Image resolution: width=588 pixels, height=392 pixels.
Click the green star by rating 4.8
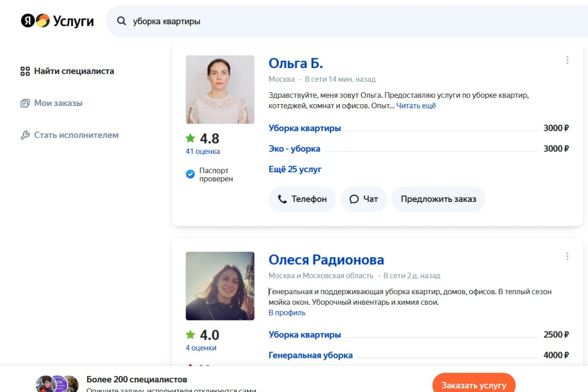(x=191, y=138)
